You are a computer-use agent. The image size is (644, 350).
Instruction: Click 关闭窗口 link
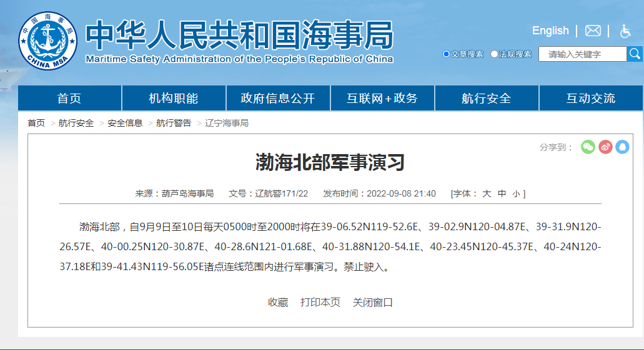coord(373,303)
